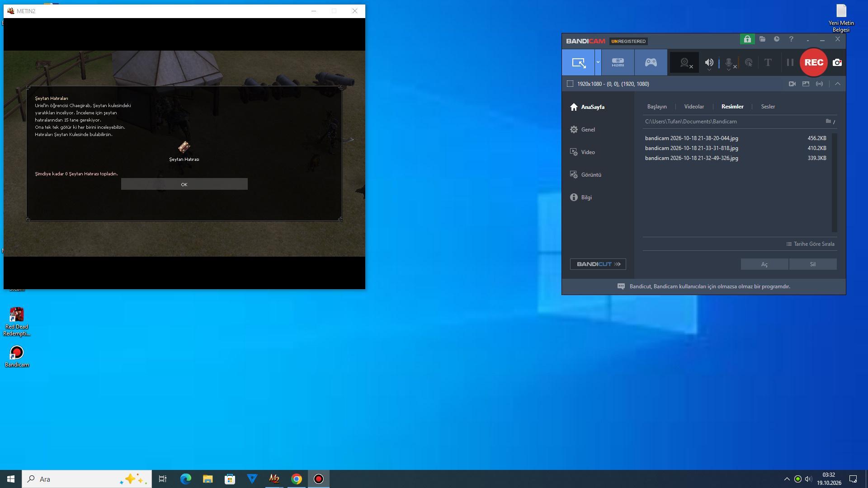Viewport: 868px width, 488px height.
Task: Toggle mouse click effect icon
Action: tap(749, 63)
